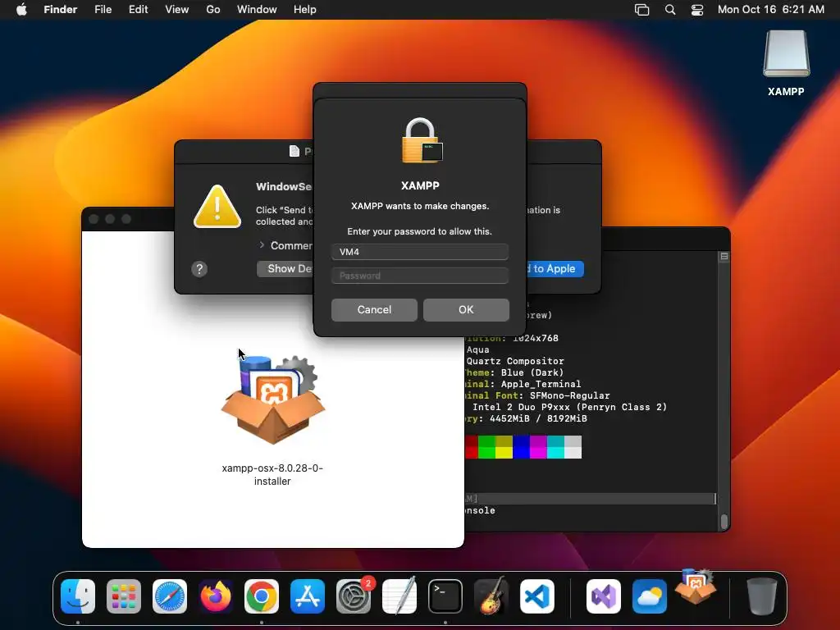The width and height of the screenshot is (840, 630).
Task: Open Terminal from the Dock
Action: point(445,596)
